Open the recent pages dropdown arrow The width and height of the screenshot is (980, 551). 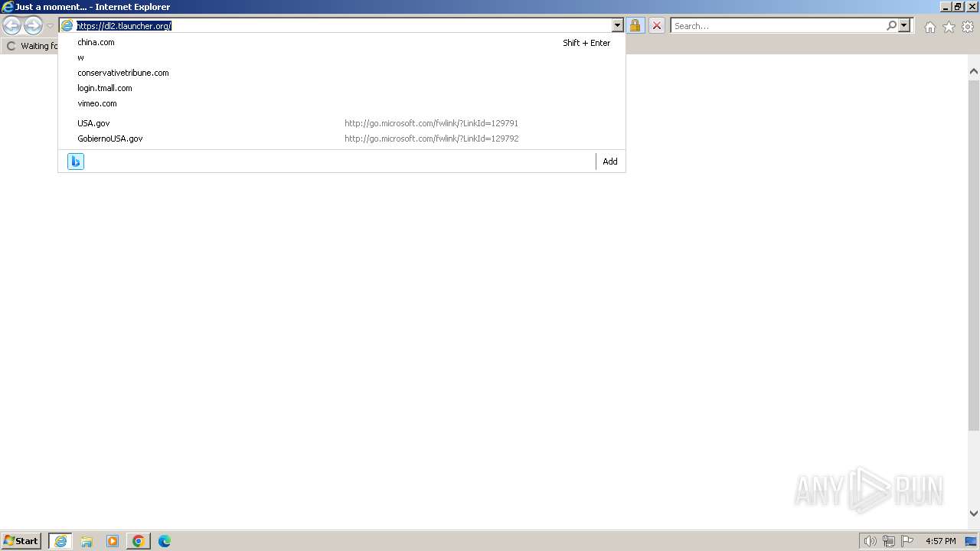click(x=50, y=26)
